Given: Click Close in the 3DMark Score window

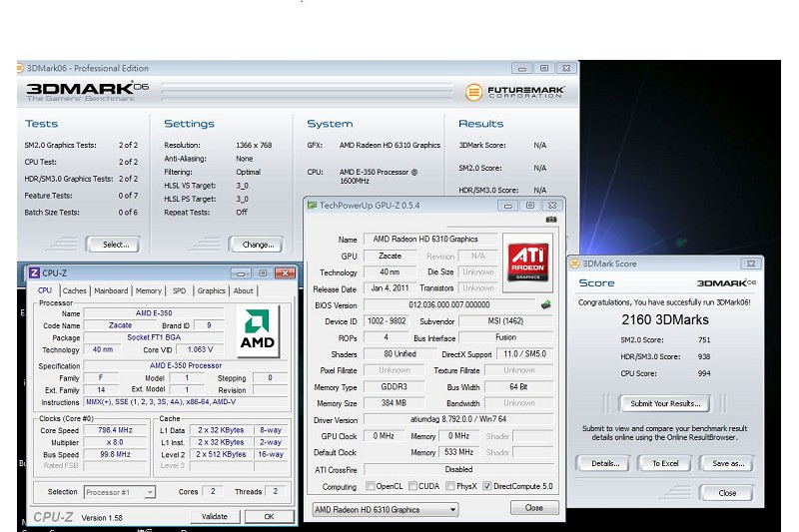Looking at the screenshot, I should tap(727, 493).
